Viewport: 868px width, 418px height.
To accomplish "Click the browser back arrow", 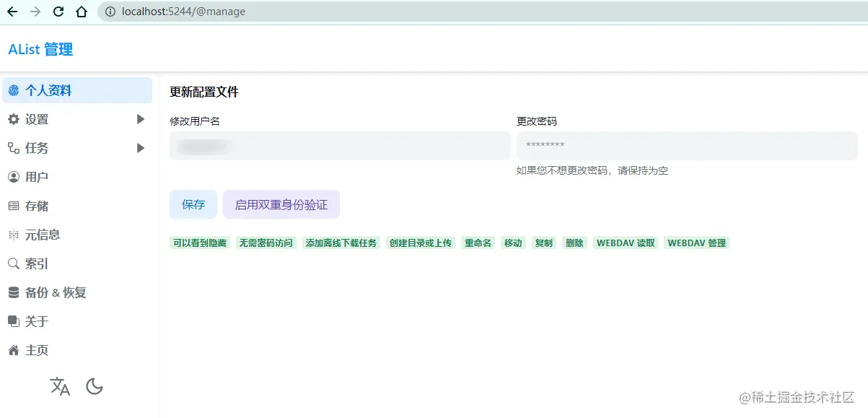I will (12, 12).
